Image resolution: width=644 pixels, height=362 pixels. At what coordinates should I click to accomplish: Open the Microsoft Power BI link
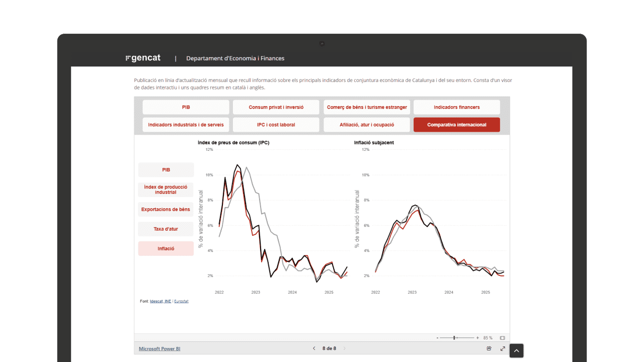pyautogui.click(x=159, y=348)
